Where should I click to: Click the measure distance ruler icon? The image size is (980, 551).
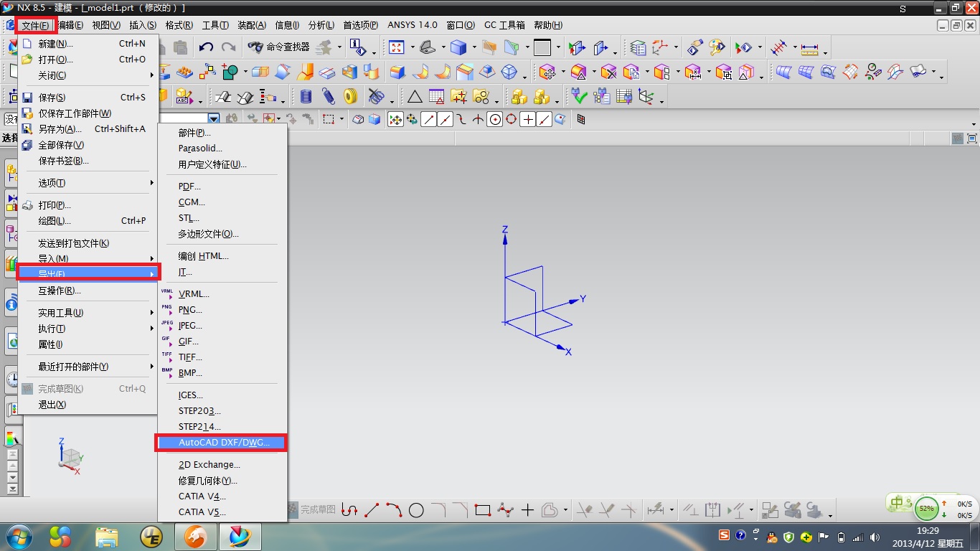(x=809, y=49)
